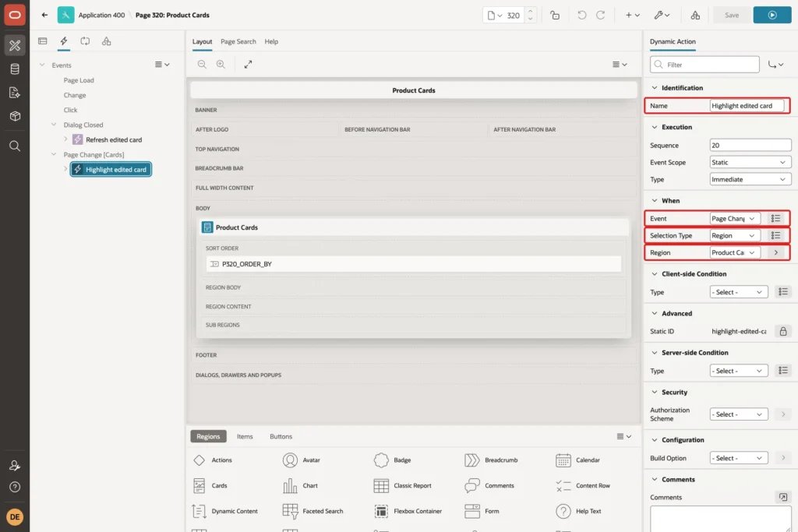
Task: Open the Authorization Scheme dropdown
Action: (739, 414)
